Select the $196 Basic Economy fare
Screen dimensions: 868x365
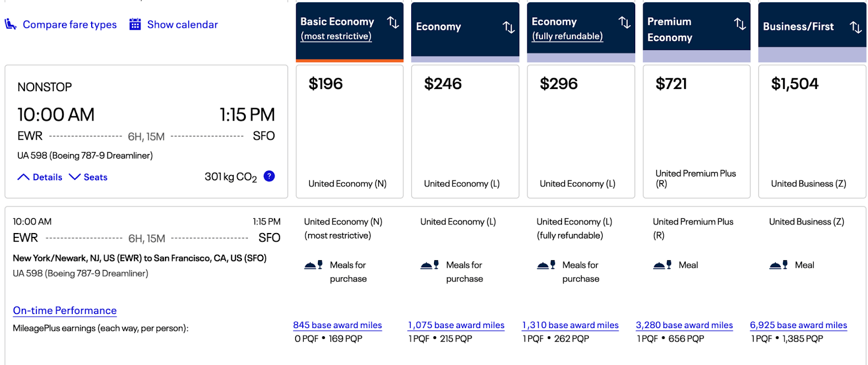tap(349, 131)
